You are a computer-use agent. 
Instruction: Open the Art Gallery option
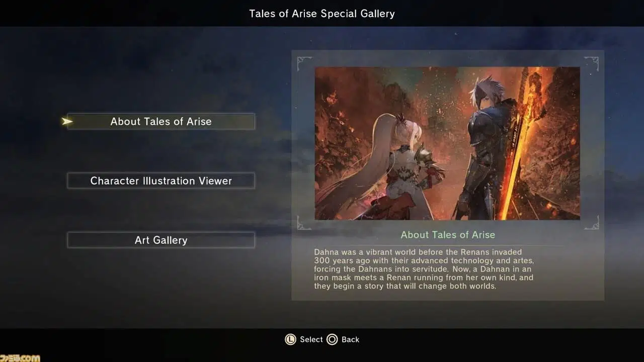(x=161, y=240)
